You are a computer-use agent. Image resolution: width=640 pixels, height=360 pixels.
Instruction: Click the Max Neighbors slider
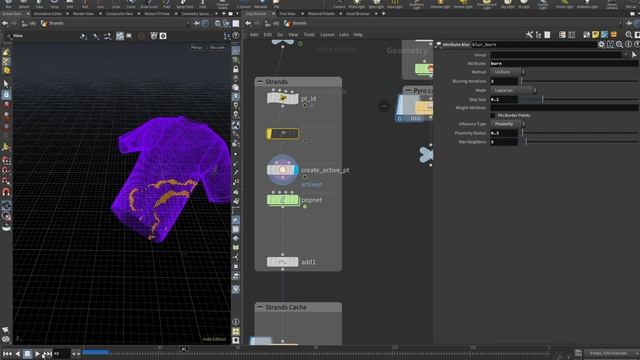[579, 142]
